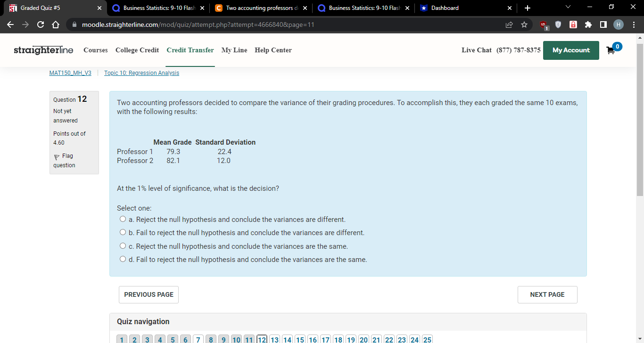Reload the page with the refresh icon
644x343 pixels.
(40, 24)
